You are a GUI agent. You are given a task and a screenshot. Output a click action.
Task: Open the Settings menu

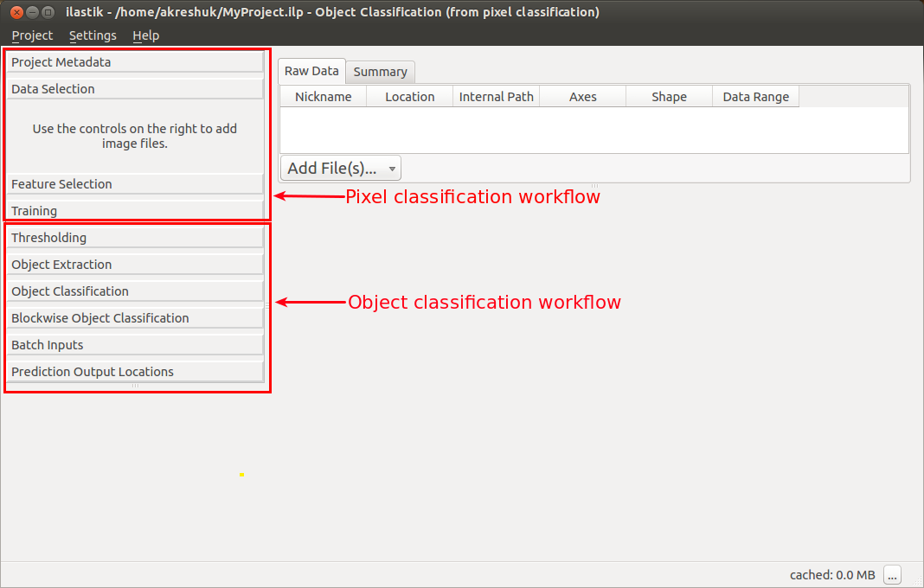(92, 35)
